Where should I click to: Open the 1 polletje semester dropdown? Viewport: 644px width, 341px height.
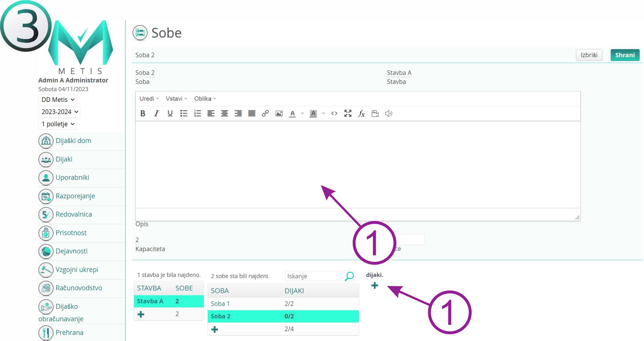pos(57,124)
